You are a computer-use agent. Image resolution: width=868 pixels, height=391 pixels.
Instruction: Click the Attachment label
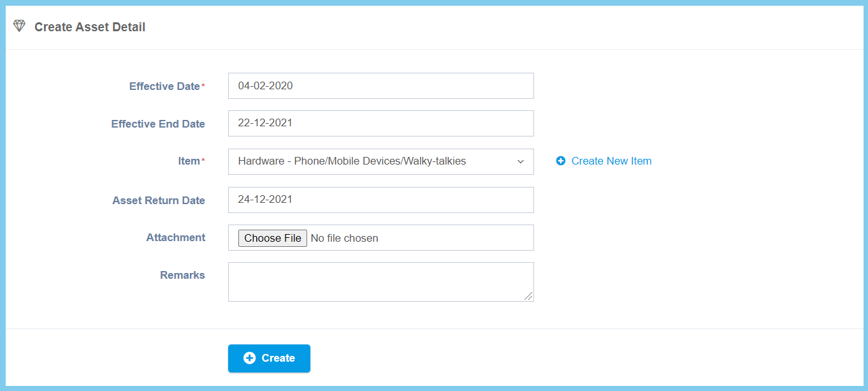[x=175, y=237]
